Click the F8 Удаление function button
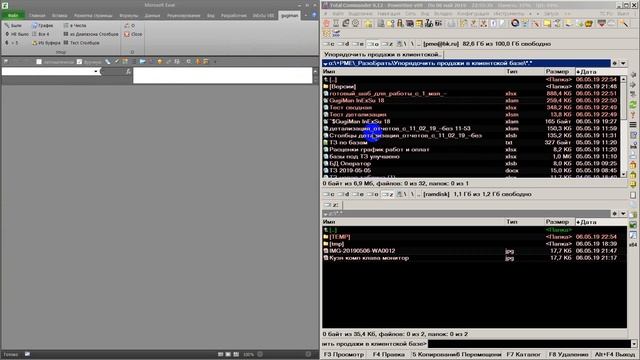This screenshot has width=640, height=360. (569, 354)
